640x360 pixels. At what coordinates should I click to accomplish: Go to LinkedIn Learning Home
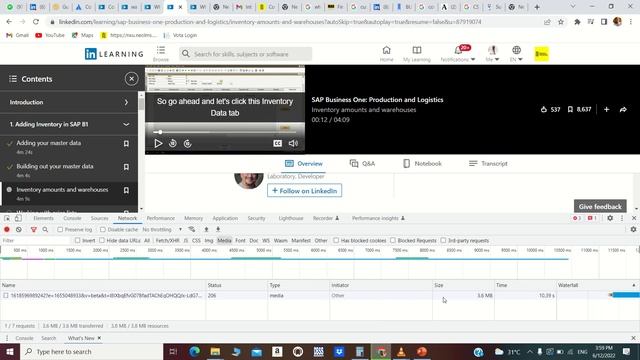(x=386, y=53)
